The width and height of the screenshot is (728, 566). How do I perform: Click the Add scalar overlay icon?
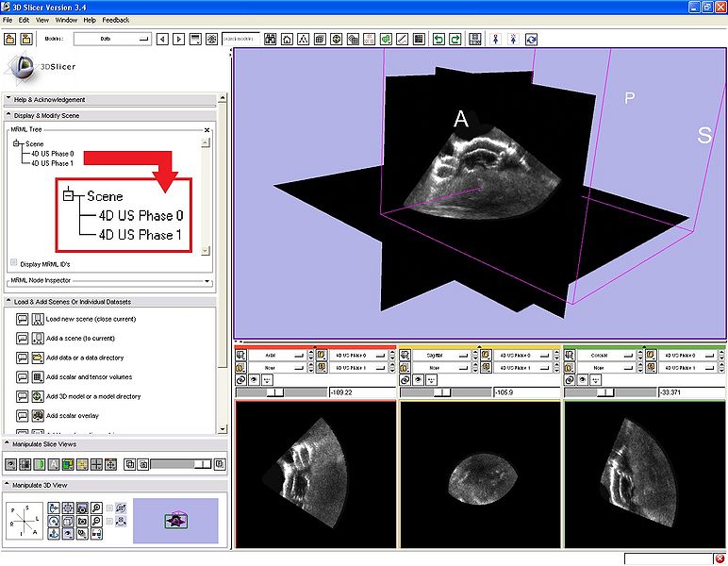pos(38,415)
